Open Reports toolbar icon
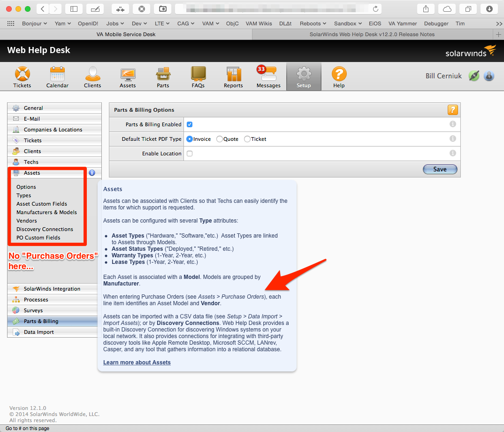This screenshot has width=504, height=432. (x=233, y=77)
